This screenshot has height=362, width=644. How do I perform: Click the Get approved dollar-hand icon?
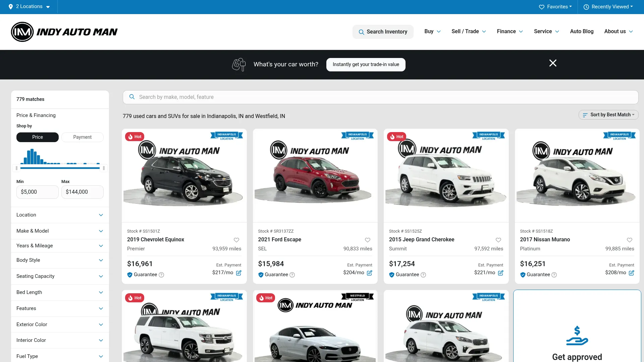[577, 336]
